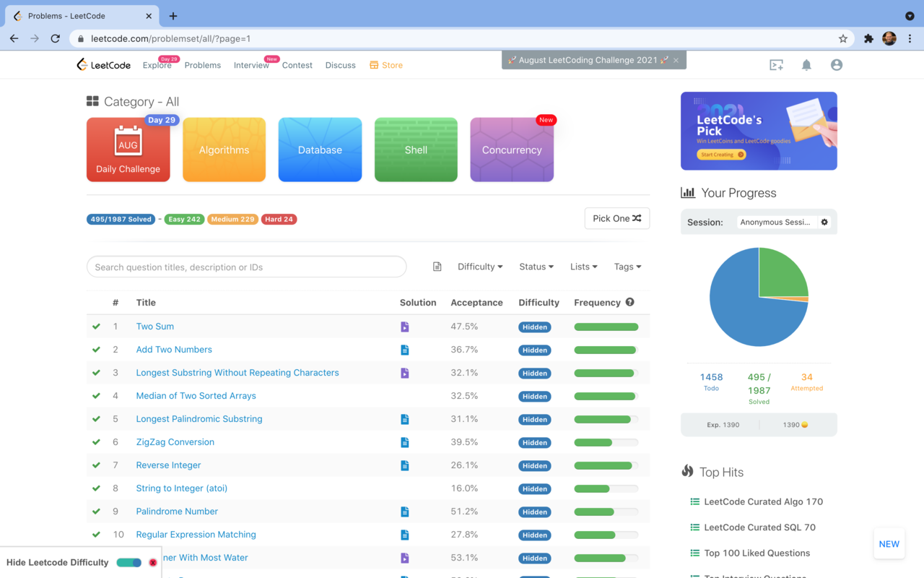Expand the Lists filter dropdown
Screen dimensions: 924x578
584,267
